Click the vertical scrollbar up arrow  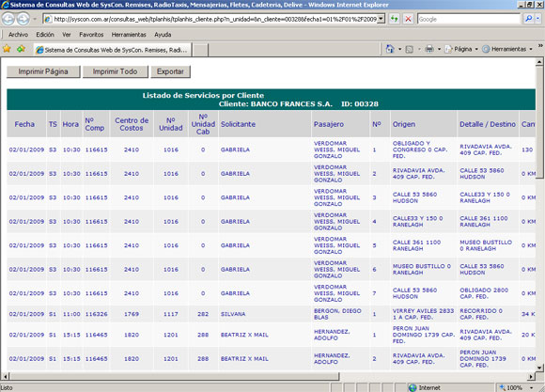(539, 62)
